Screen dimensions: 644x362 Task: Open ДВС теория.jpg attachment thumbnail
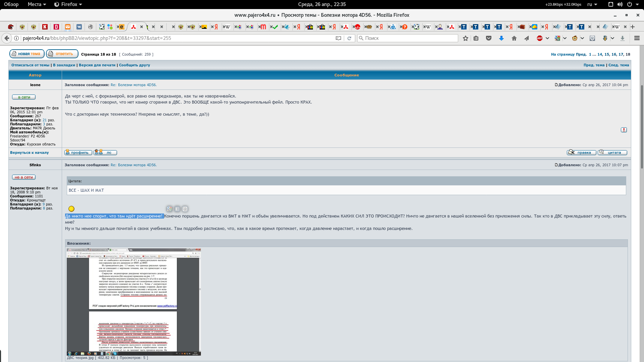tap(133, 302)
